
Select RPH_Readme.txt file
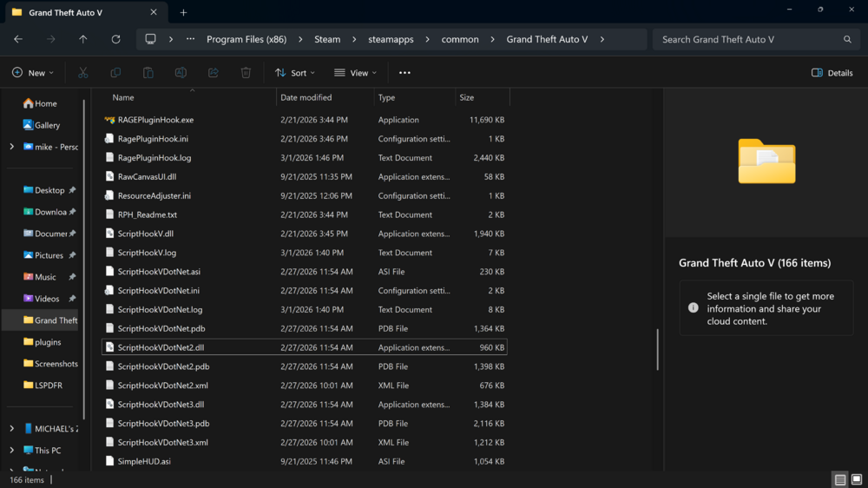305,214
